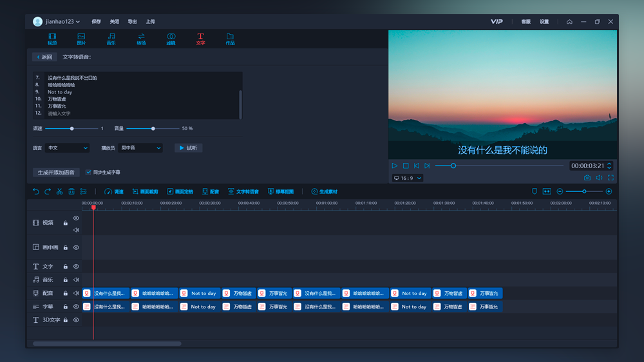Expand the 男中音 announcer dropdown
This screenshot has height=362, width=644.
140,148
